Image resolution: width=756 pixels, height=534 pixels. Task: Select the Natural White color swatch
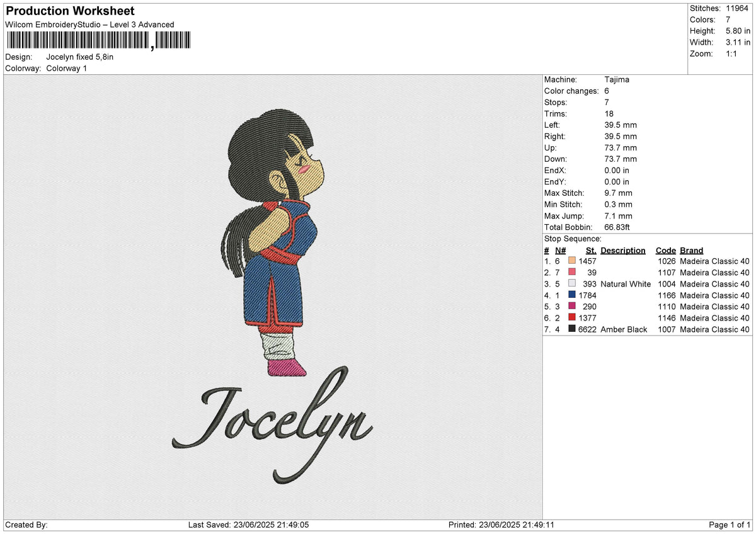[x=572, y=283]
